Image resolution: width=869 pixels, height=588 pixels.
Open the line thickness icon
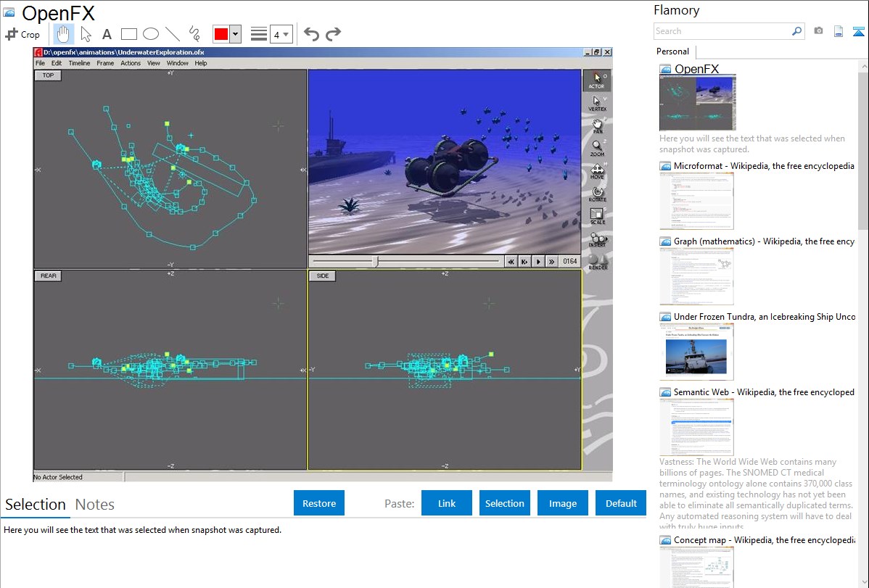coord(258,34)
